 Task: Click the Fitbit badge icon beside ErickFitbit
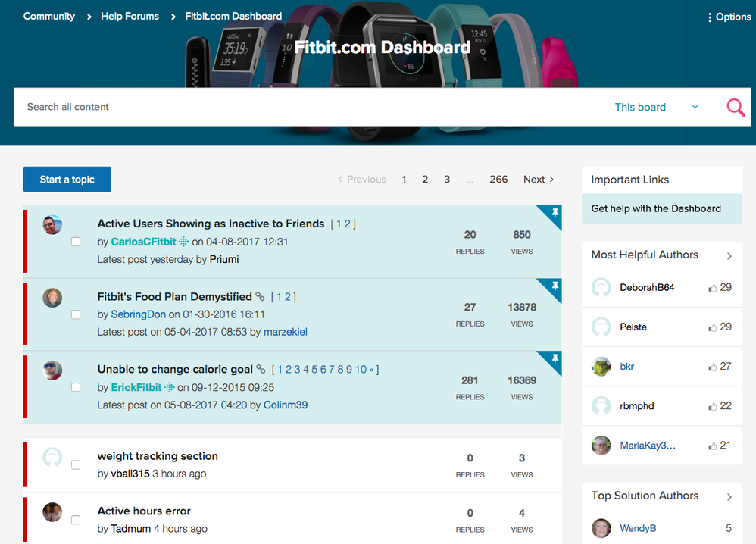169,387
